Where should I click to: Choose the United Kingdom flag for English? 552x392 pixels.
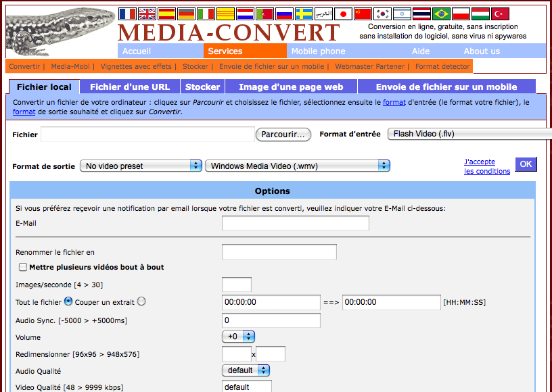point(147,14)
